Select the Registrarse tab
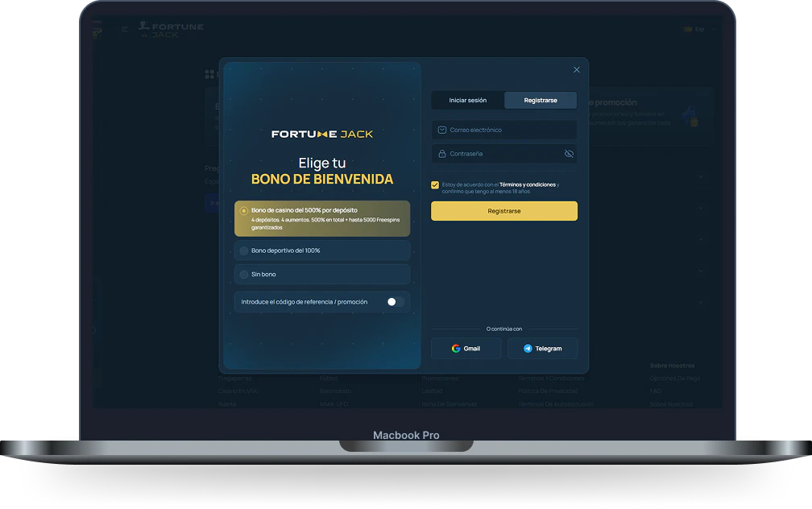Screen dimensions: 812x509 (x=540, y=101)
